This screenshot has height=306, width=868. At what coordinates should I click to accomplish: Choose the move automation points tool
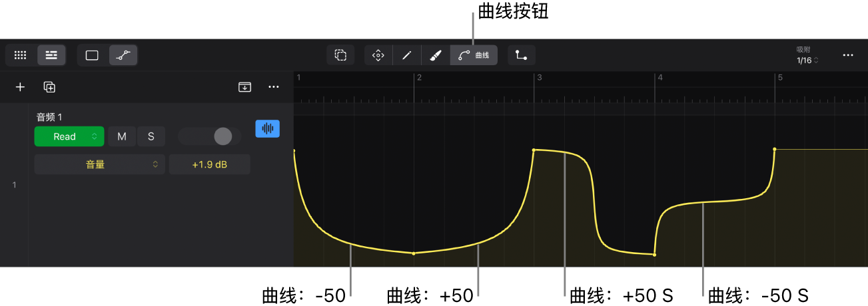pos(378,55)
